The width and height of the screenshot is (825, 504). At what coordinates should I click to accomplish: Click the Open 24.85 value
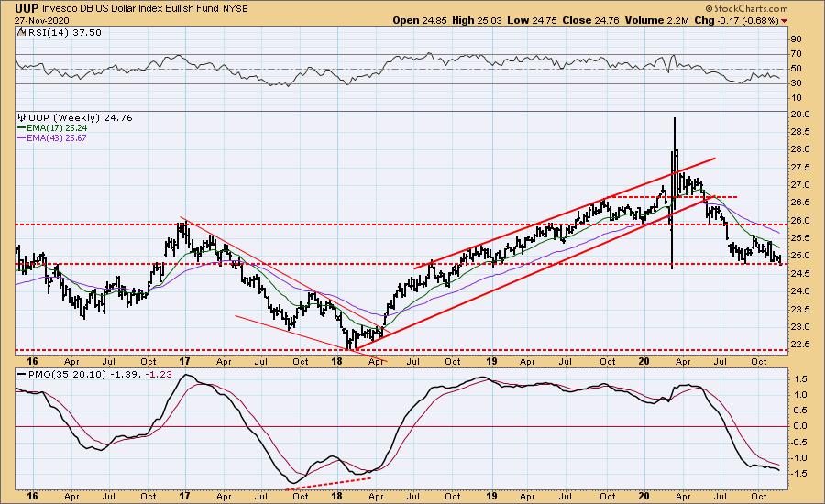click(420, 20)
